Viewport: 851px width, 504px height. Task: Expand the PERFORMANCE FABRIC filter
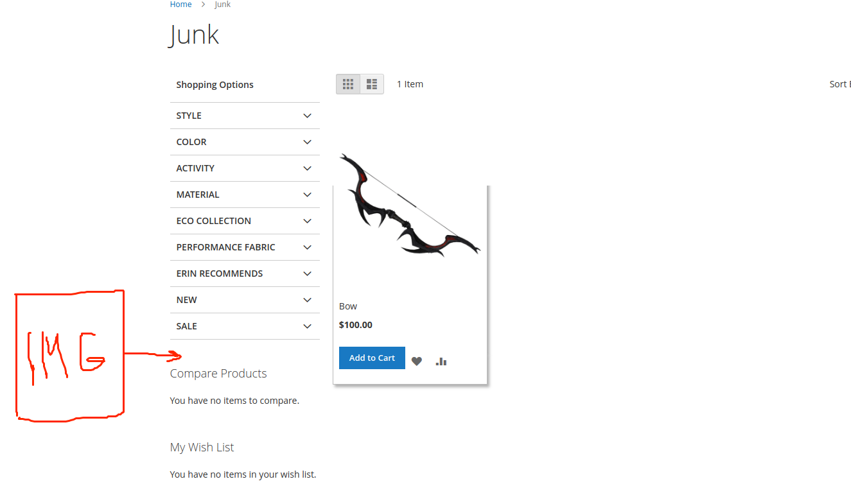[x=245, y=247]
